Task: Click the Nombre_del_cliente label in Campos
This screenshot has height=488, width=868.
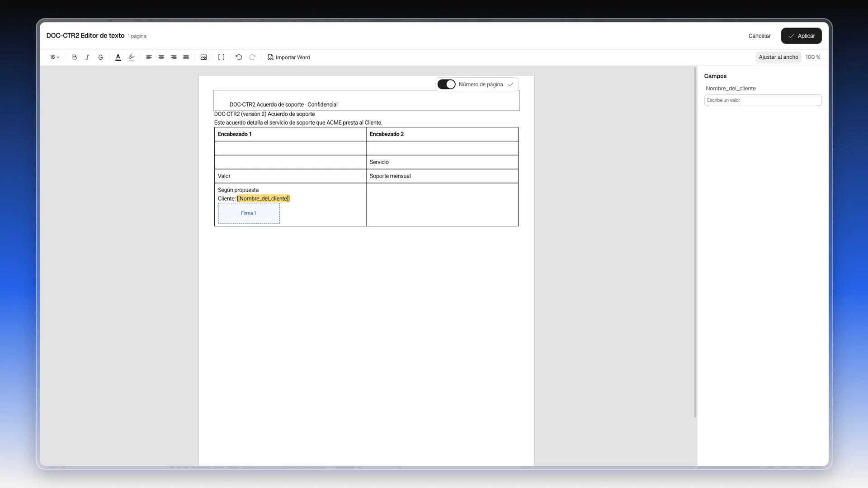Action: (731, 89)
